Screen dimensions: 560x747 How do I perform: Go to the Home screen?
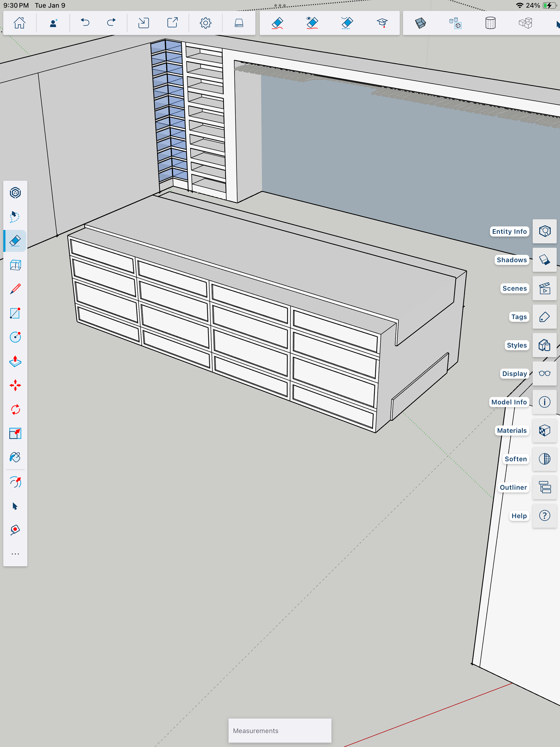click(x=19, y=23)
